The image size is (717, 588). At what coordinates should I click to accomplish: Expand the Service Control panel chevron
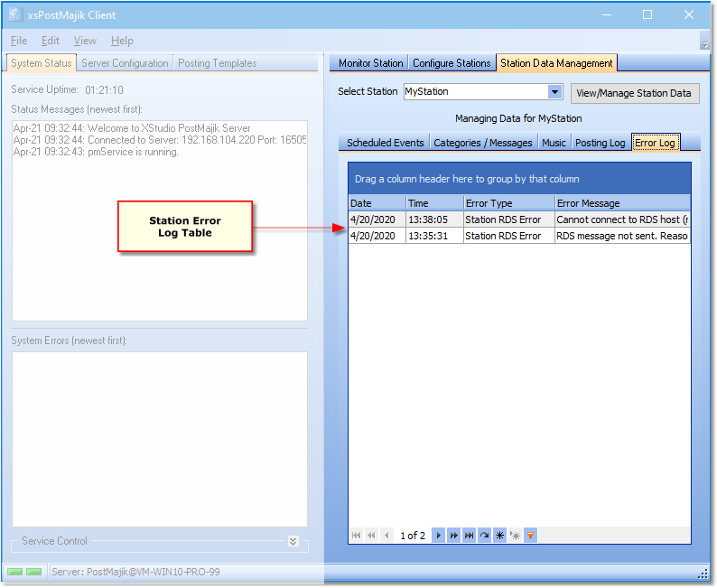[293, 541]
